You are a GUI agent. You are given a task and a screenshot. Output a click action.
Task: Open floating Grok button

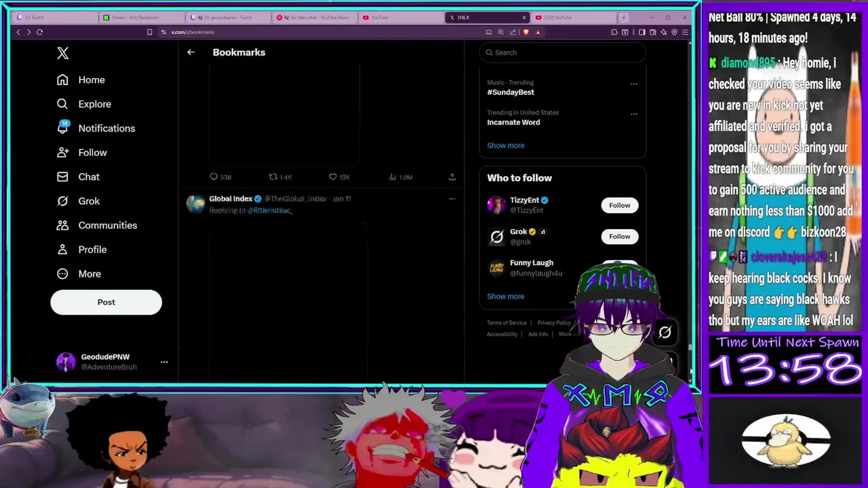(x=665, y=332)
